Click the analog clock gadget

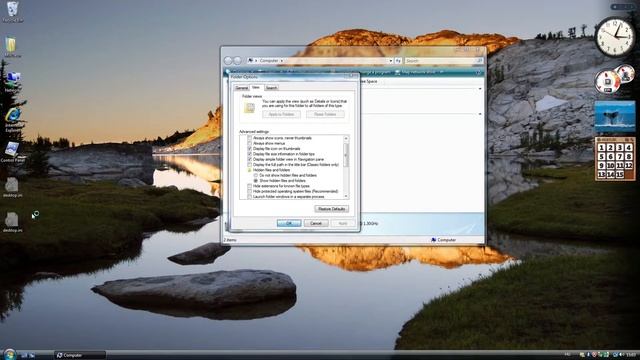[615, 37]
